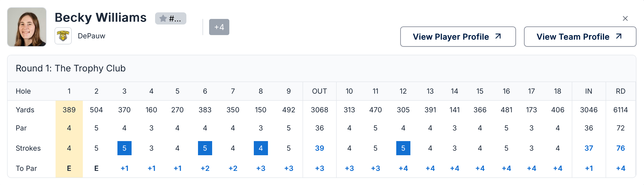Click arrow icon on View Player Profile
Image resolution: width=644 pixels, height=185 pixels.
pos(498,36)
